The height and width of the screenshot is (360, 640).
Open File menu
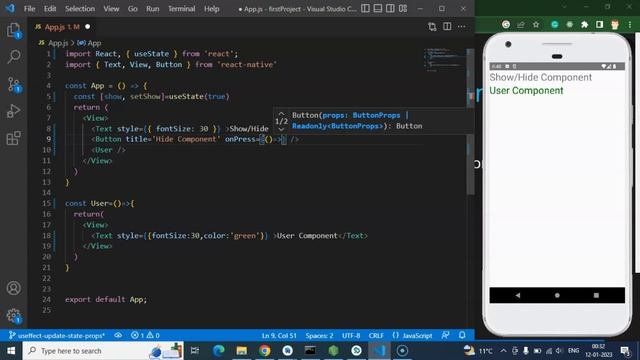29,9
